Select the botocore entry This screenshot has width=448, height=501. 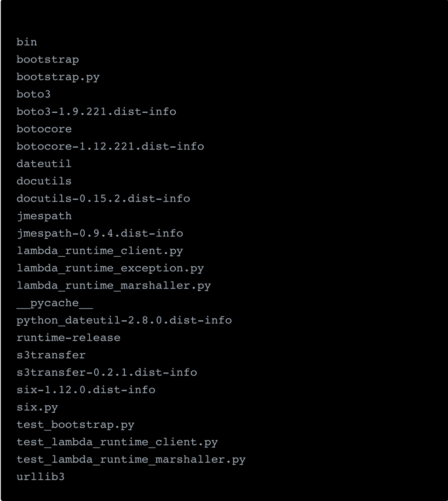[x=44, y=129]
